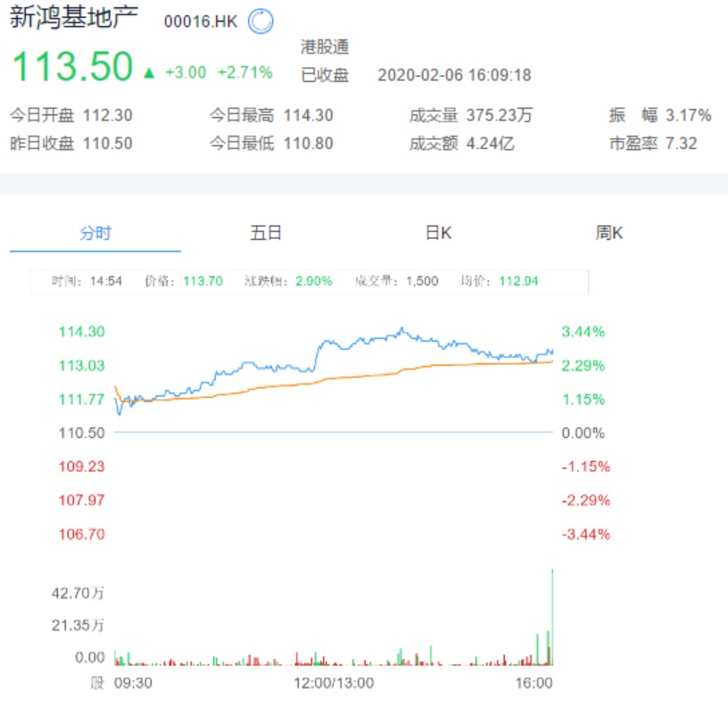Click the stock code 00016.HK
Screen dimensions: 728x704
(x=201, y=21)
